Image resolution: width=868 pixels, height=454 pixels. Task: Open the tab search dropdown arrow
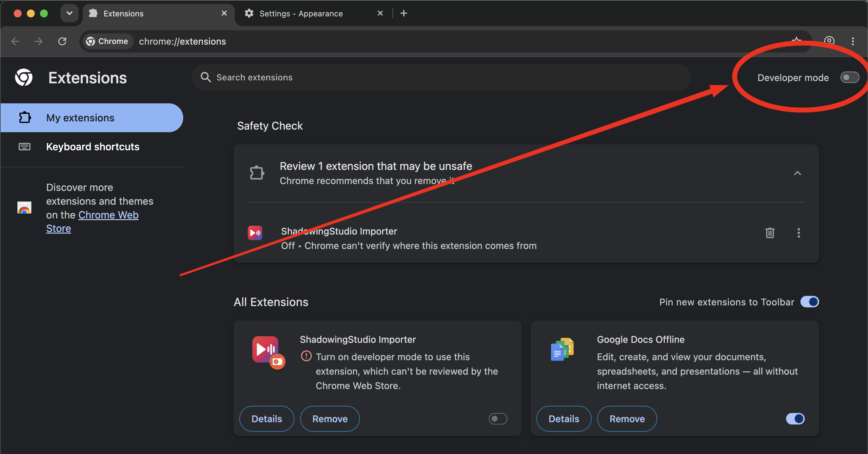[x=69, y=13]
